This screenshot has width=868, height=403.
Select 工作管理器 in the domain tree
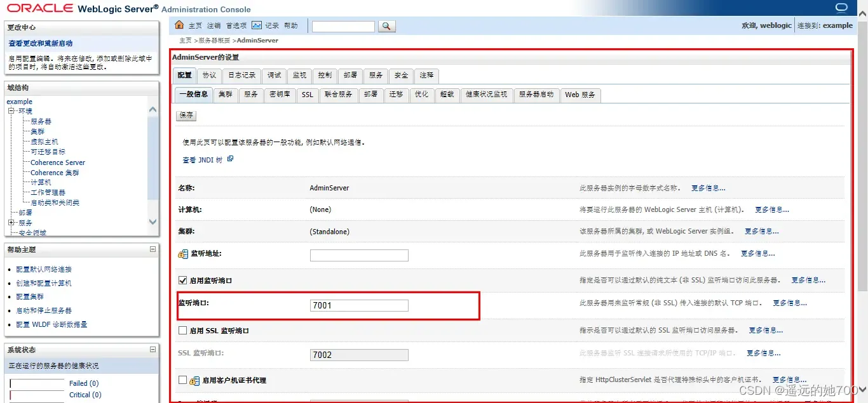pos(48,192)
